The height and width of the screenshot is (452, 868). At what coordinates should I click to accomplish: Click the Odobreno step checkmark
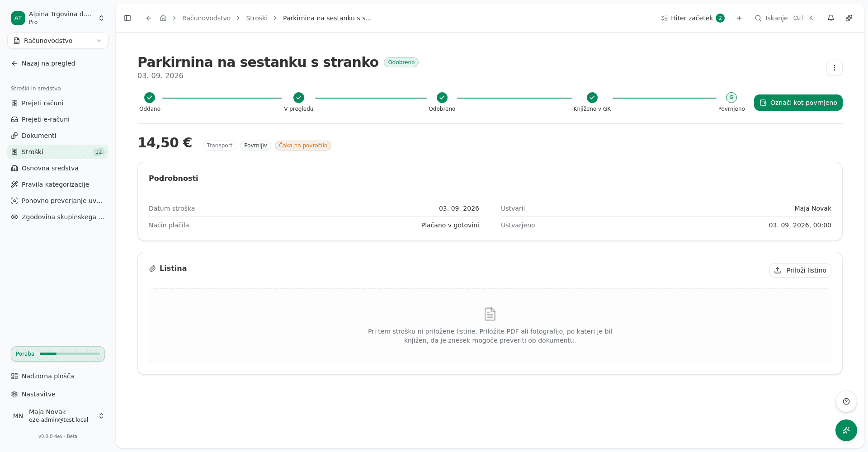(x=442, y=98)
